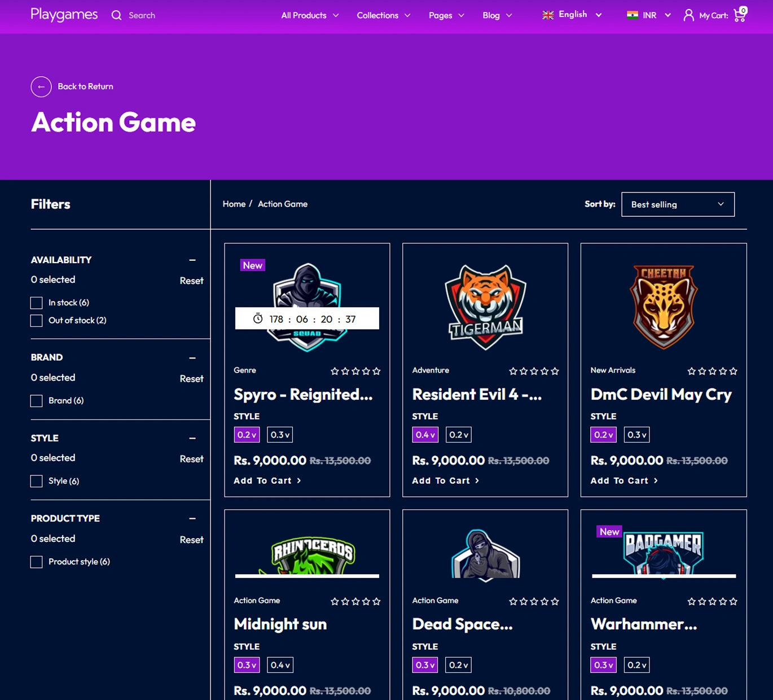The width and height of the screenshot is (773, 700).
Task: Collapse the Product Type filter section
Action: [x=192, y=518]
